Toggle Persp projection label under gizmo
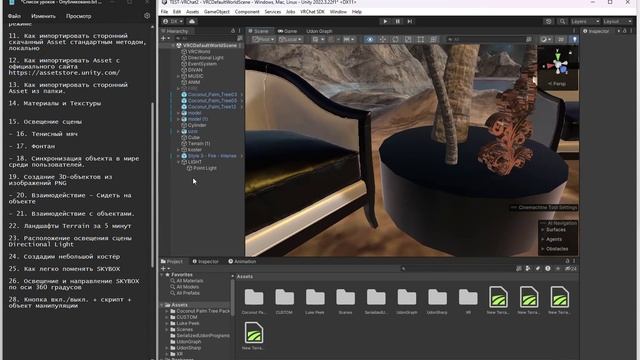Image resolution: width=640 pixels, height=360 pixels. click(558, 84)
